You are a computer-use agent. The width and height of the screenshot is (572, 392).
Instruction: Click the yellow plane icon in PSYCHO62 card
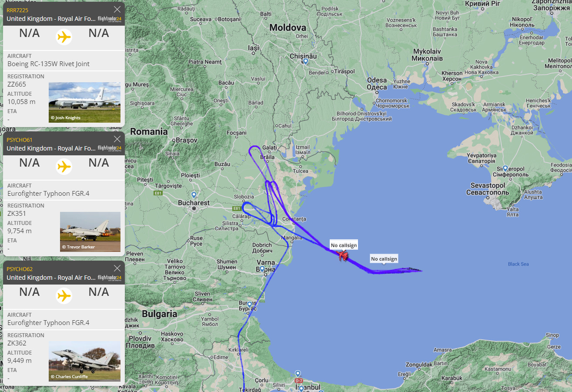pyautogui.click(x=64, y=295)
